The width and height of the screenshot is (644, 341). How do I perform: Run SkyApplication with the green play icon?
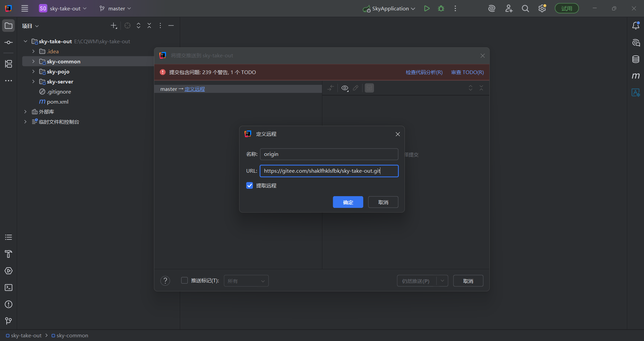tap(427, 9)
